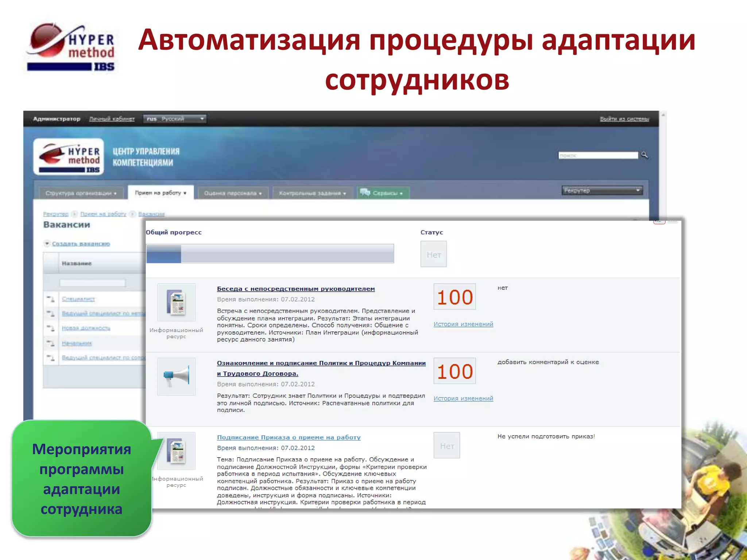The width and height of the screenshot is (747, 560).
Task: Click the breadcrumb arrow before Вакансии
Action: coord(132,214)
